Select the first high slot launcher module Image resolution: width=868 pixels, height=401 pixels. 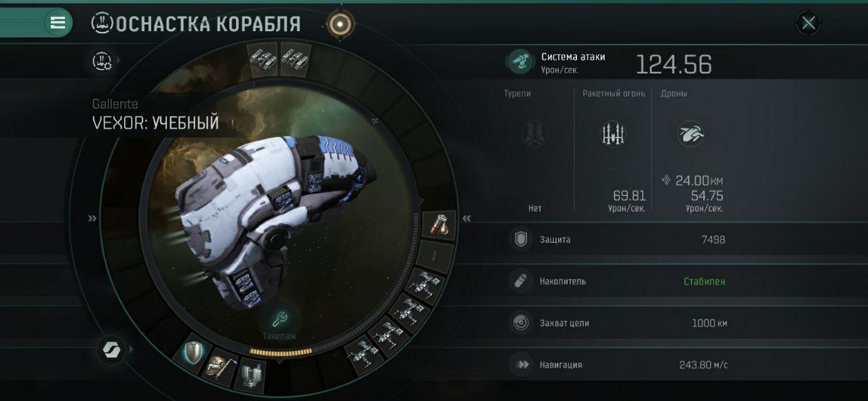point(262,58)
